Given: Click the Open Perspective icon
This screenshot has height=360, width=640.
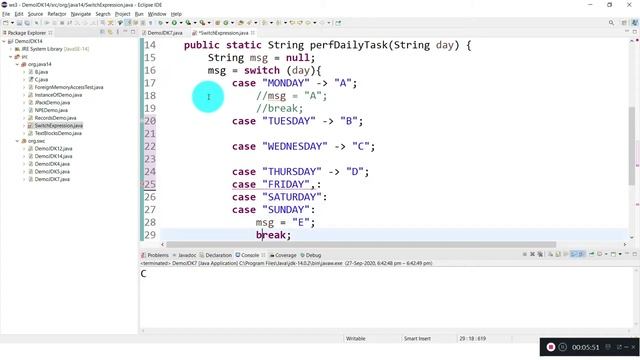Looking at the screenshot, I should 624,23.
